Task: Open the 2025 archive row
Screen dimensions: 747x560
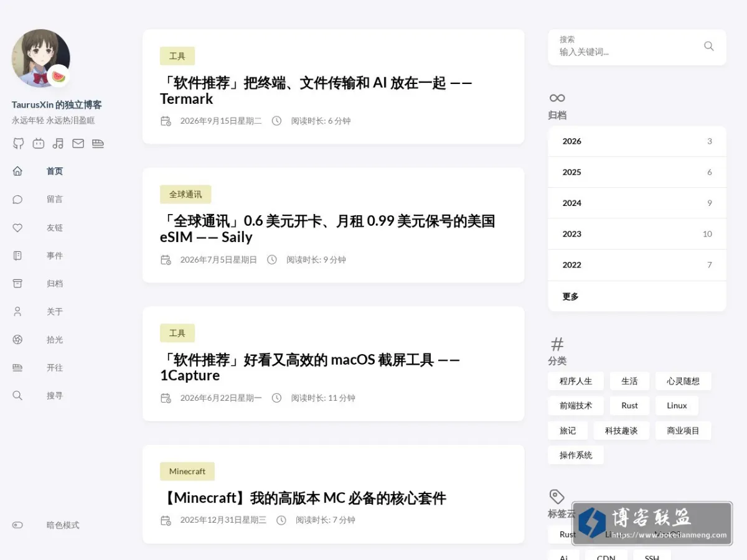Action: click(637, 172)
